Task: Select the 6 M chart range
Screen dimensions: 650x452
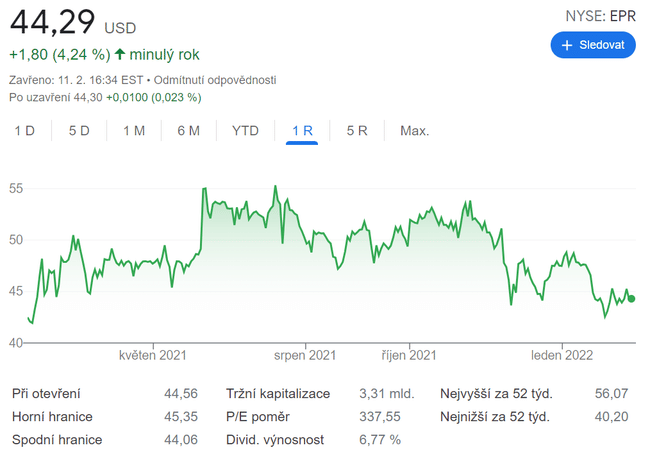Action: (188, 131)
